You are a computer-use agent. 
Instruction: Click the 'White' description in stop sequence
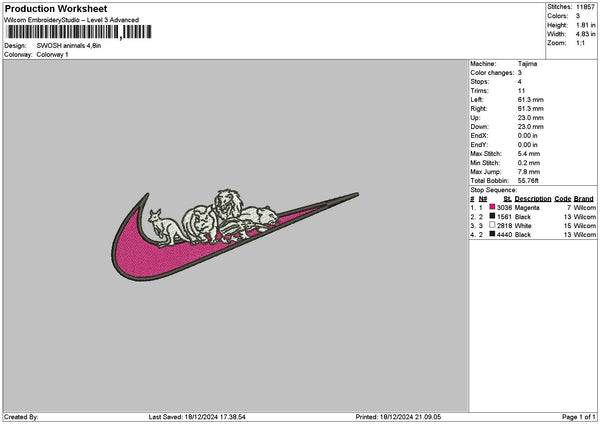click(x=523, y=226)
